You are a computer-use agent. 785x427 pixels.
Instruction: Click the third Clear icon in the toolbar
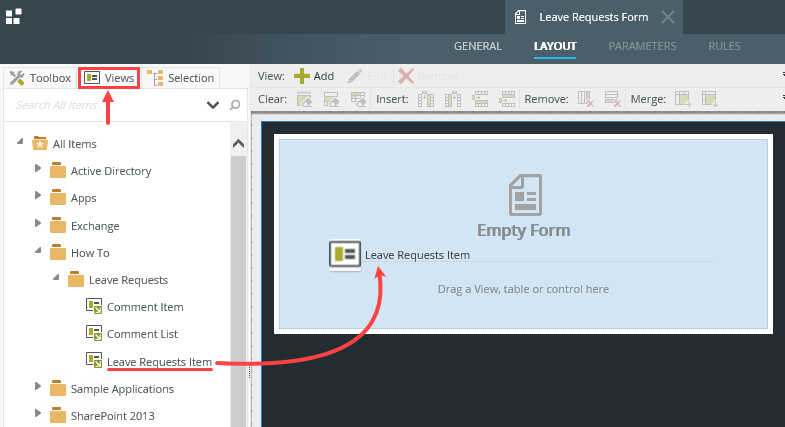(x=358, y=99)
